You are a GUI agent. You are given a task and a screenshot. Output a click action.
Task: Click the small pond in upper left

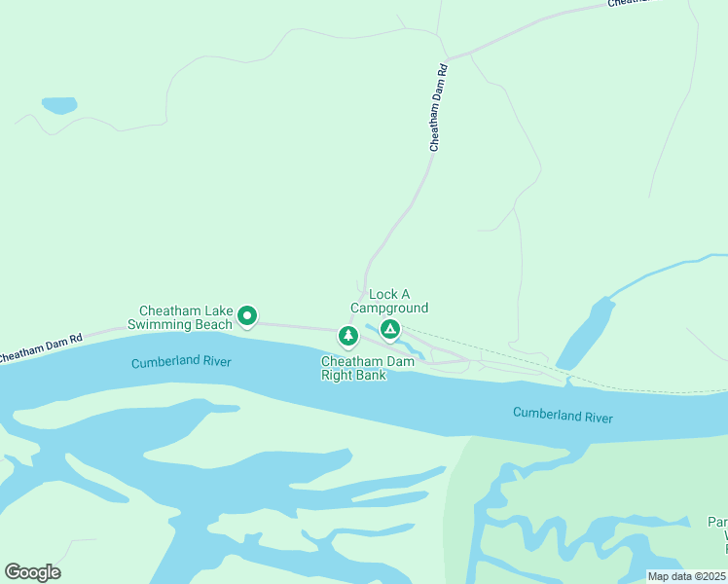point(59,105)
